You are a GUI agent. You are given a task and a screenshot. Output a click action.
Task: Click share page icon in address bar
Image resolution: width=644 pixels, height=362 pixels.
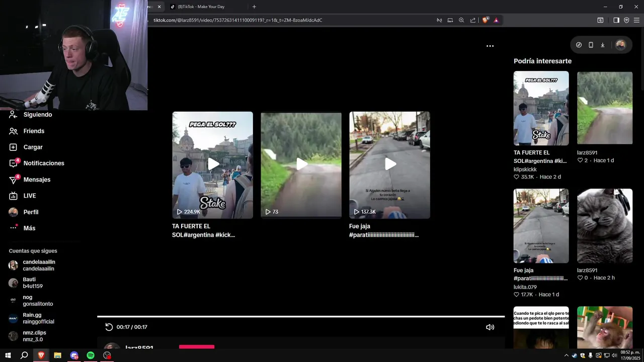pyautogui.click(x=473, y=20)
